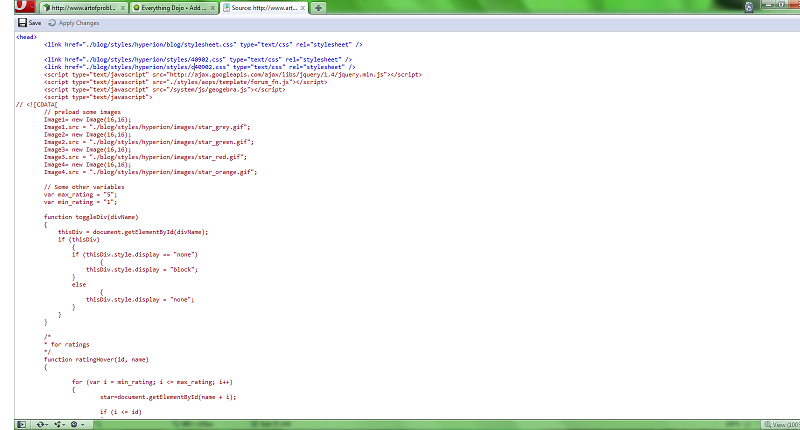
Task: Click the favicon of Everything Dojo tab
Action: click(x=136, y=8)
